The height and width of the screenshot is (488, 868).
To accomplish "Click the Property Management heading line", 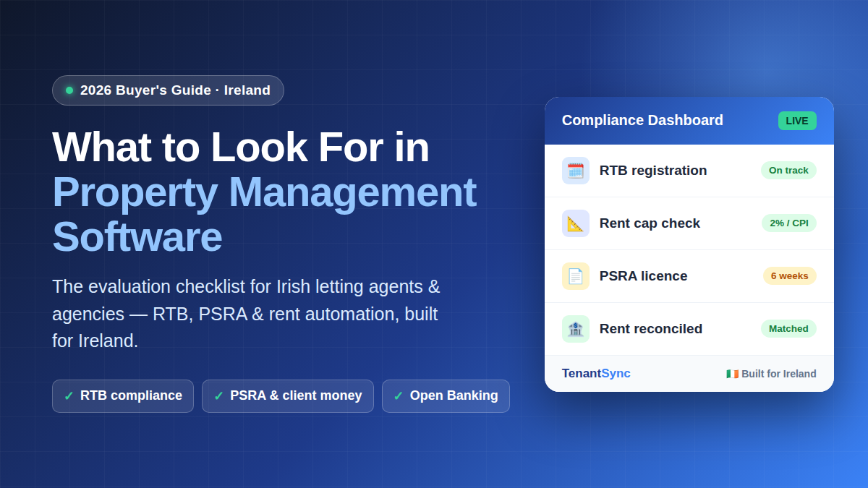I will 264,192.
